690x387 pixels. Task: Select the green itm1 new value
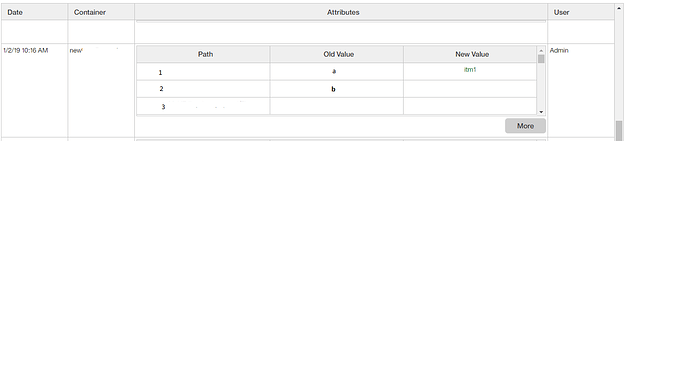point(470,70)
